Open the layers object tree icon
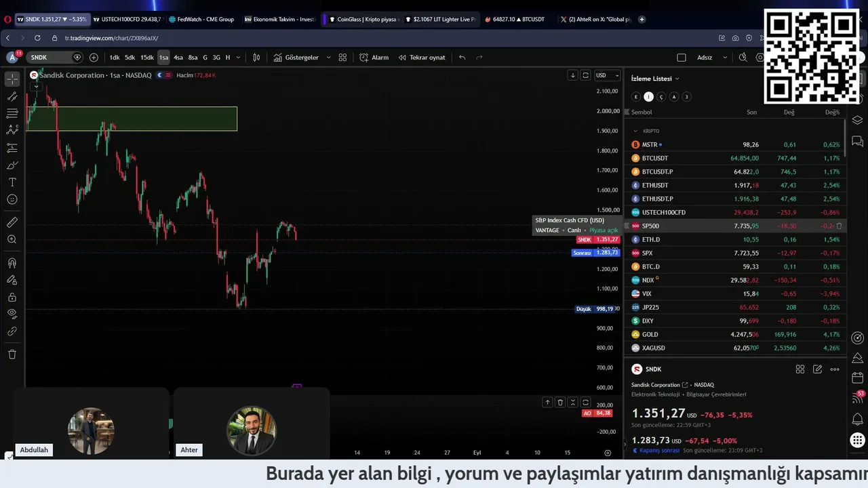868x488 pixels. point(857,120)
